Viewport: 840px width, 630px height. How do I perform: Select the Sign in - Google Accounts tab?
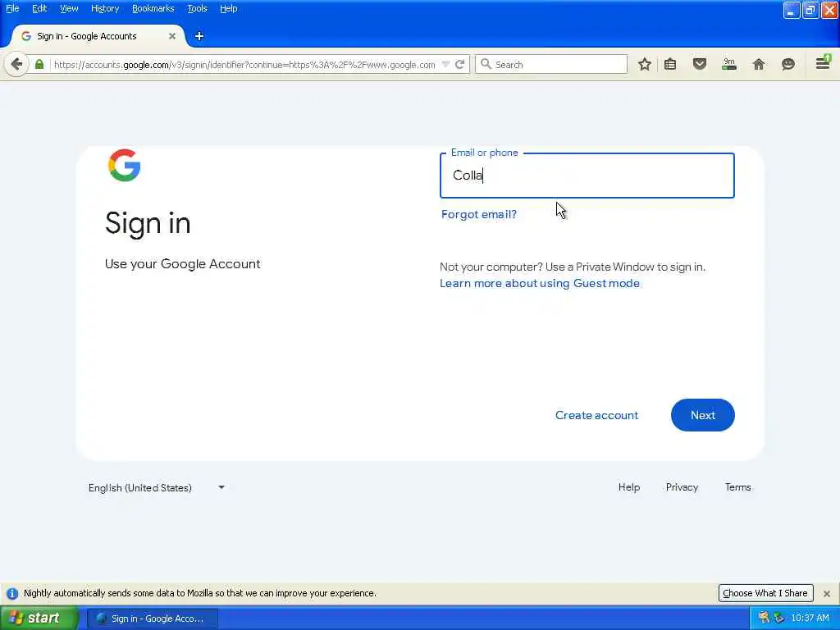tap(98, 36)
